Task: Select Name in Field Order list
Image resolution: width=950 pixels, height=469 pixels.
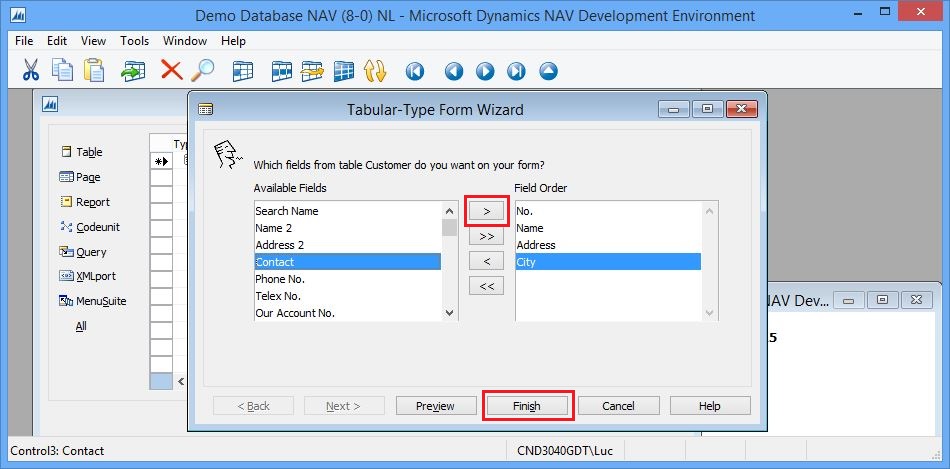Action: click(608, 228)
